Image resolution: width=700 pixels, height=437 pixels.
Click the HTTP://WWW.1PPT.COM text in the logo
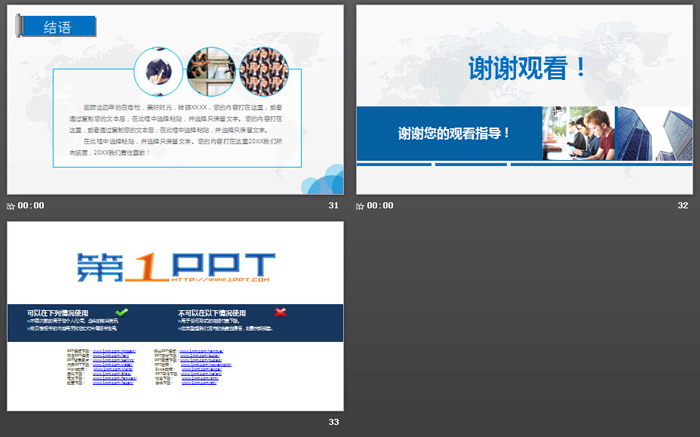click(x=221, y=279)
